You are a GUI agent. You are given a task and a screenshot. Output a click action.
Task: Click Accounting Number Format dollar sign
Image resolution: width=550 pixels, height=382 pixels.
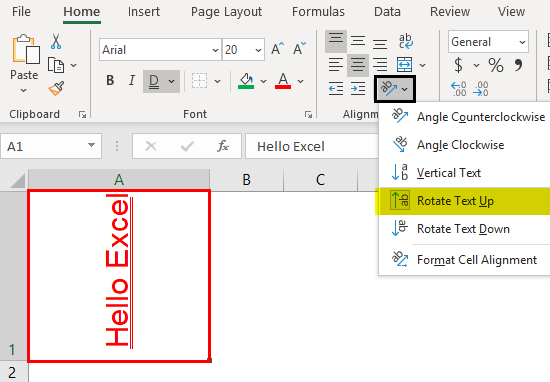coord(458,65)
